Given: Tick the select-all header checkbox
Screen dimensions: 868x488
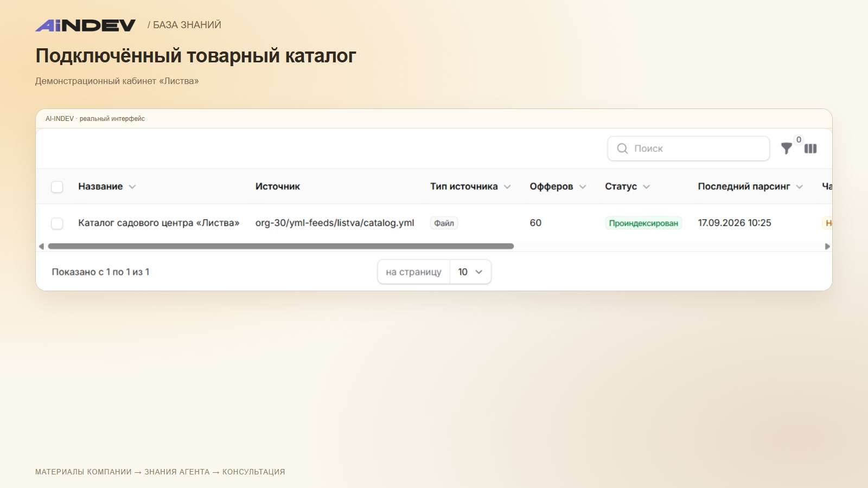Looking at the screenshot, I should pos(57,187).
